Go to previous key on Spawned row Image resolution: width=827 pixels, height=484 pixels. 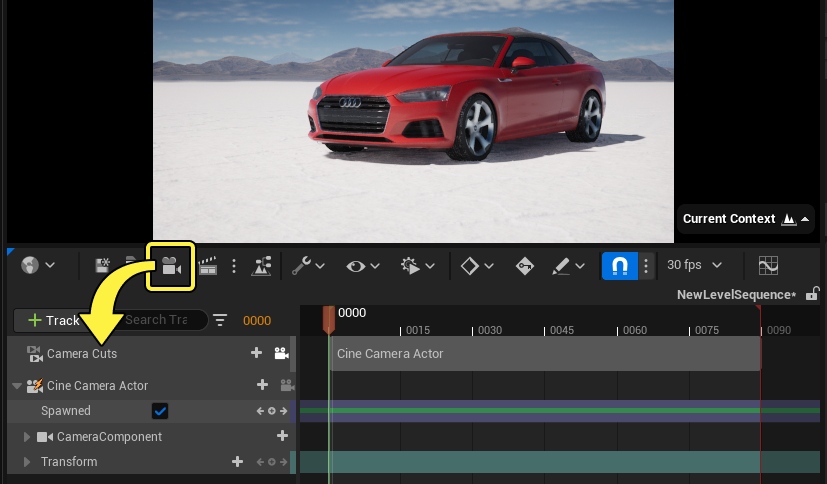(260, 411)
